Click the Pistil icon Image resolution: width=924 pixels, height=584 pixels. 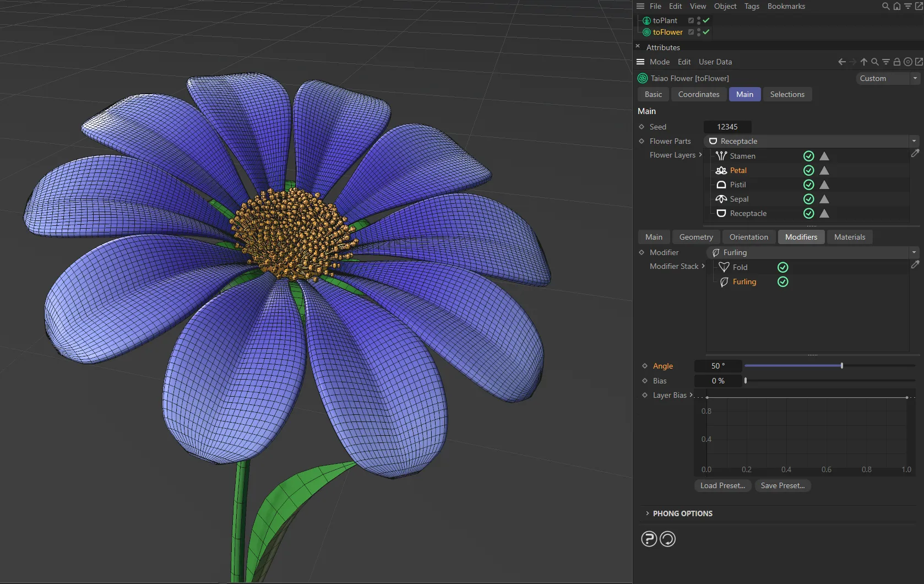[721, 185]
